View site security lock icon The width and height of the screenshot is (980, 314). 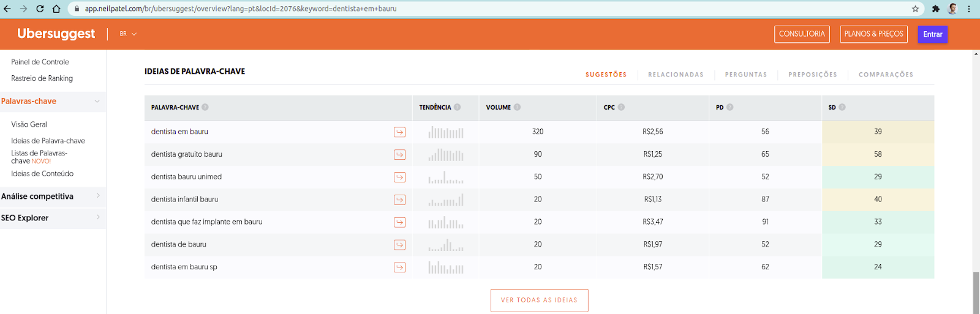pyautogui.click(x=77, y=9)
